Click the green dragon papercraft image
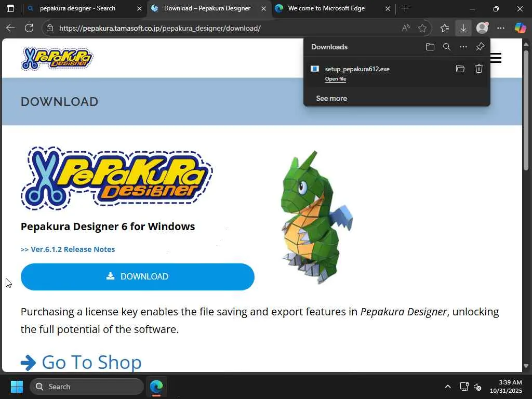This screenshot has width=532, height=399. pyautogui.click(x=317, y=217)
